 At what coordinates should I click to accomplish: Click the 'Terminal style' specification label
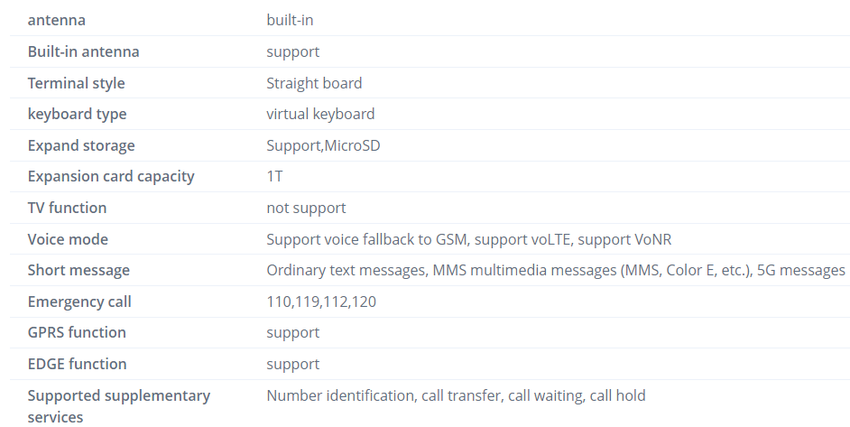[76, 83]
